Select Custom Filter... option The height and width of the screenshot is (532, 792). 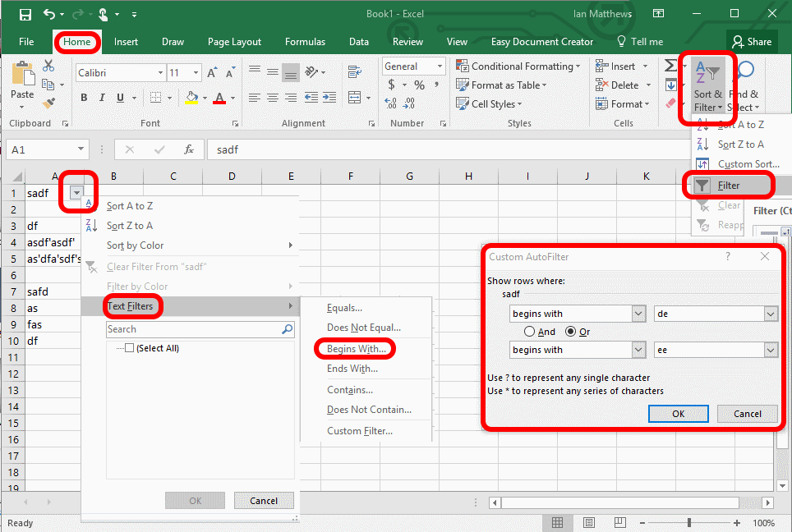click(x=360, y=431)
